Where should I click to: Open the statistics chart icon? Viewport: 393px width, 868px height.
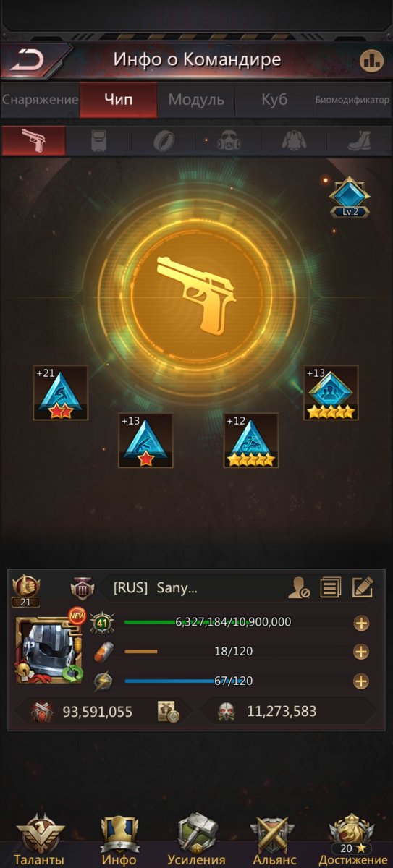tap(371, 60)
